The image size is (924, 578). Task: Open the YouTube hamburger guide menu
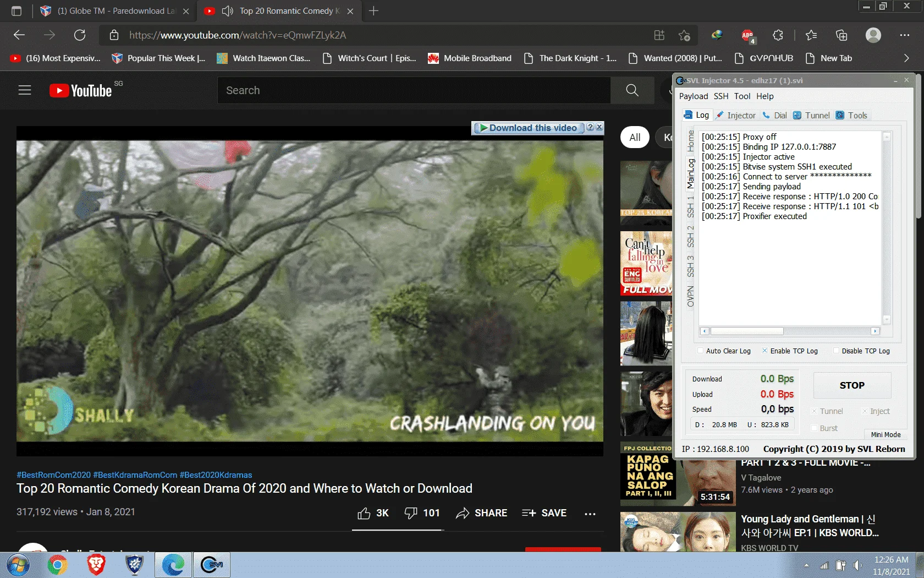(x=25, y=90)
